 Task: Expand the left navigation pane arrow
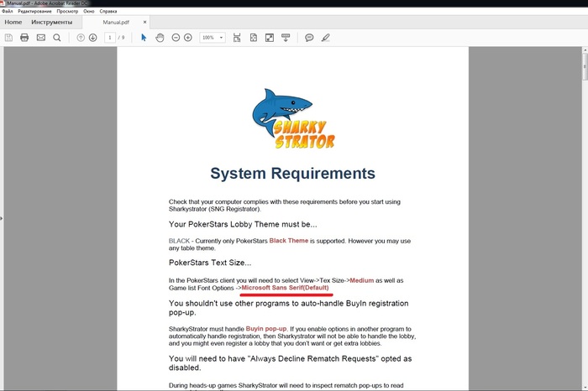pos(2,218)
